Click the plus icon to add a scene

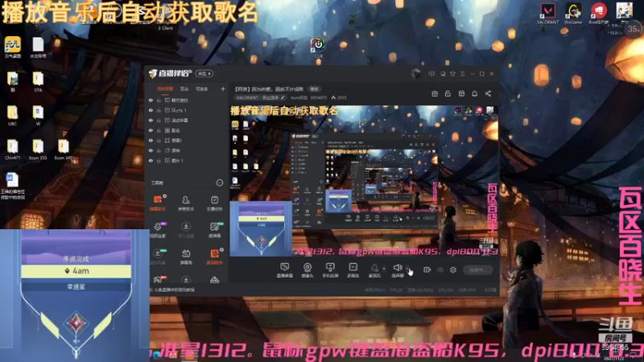click(223, 88)
